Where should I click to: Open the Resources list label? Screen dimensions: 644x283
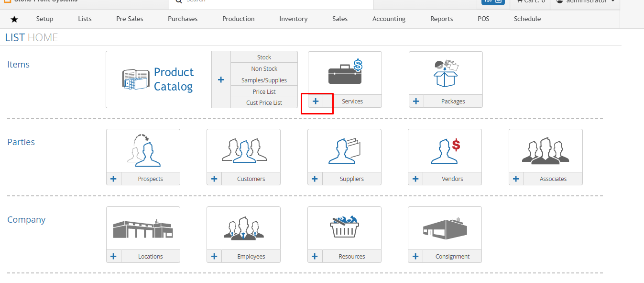tap(352, 256)
